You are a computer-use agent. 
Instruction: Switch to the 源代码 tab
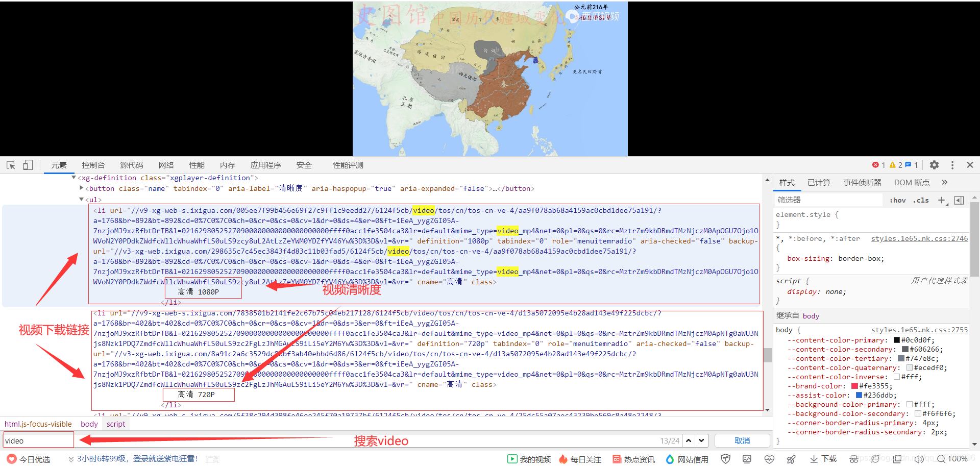132,165
